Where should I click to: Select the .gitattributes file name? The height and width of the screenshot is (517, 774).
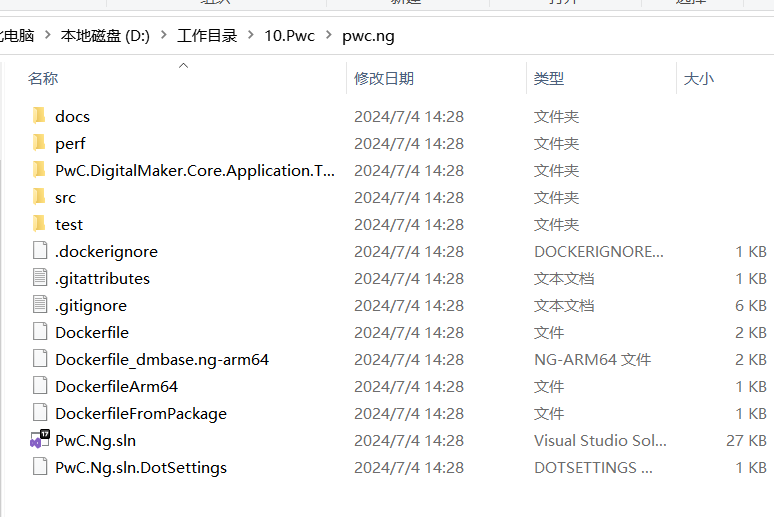103,279
